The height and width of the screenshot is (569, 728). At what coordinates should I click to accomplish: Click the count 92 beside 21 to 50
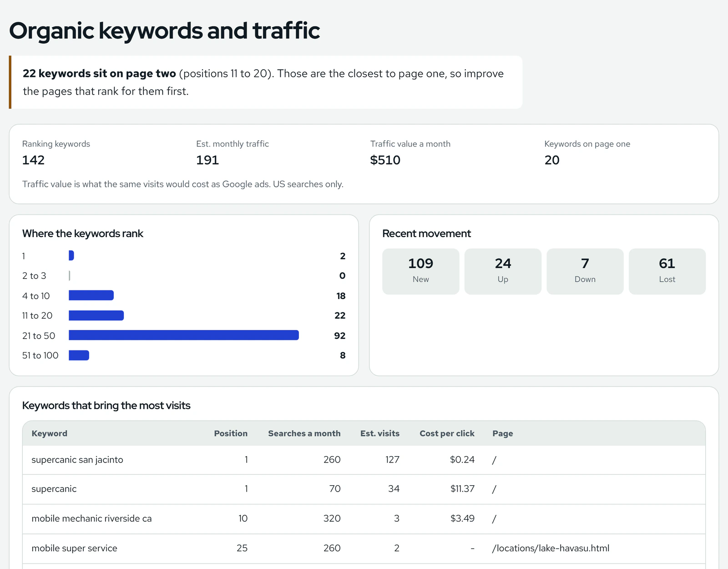pos(340,335)
